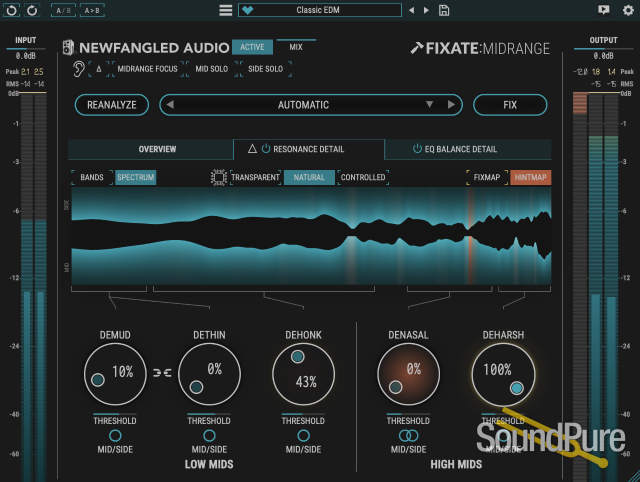Viewport: 640px width, 482px height.
Task: Select next profile right of AUTOMATIC
Action: click(x=451, y=104)
